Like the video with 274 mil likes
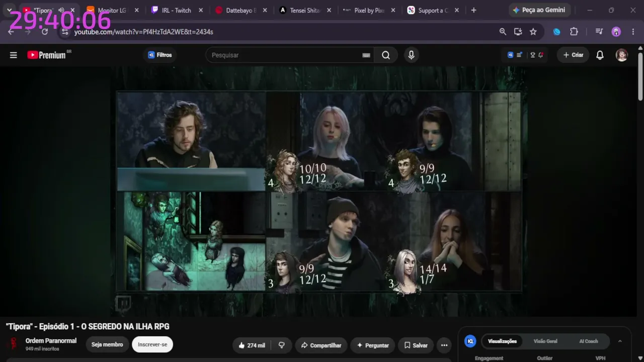Screen dimensions: 644x362 point(252,345)
